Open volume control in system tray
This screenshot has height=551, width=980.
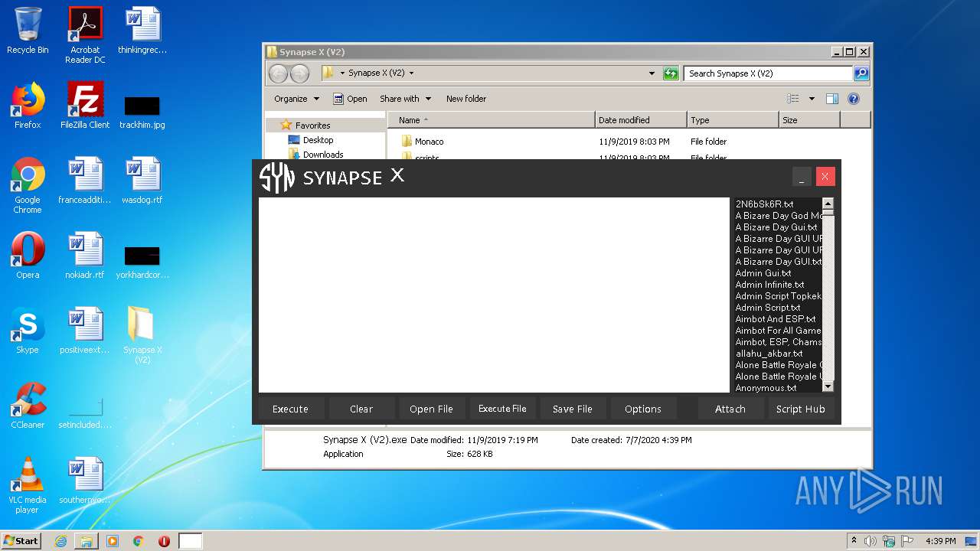coord(871,541)
